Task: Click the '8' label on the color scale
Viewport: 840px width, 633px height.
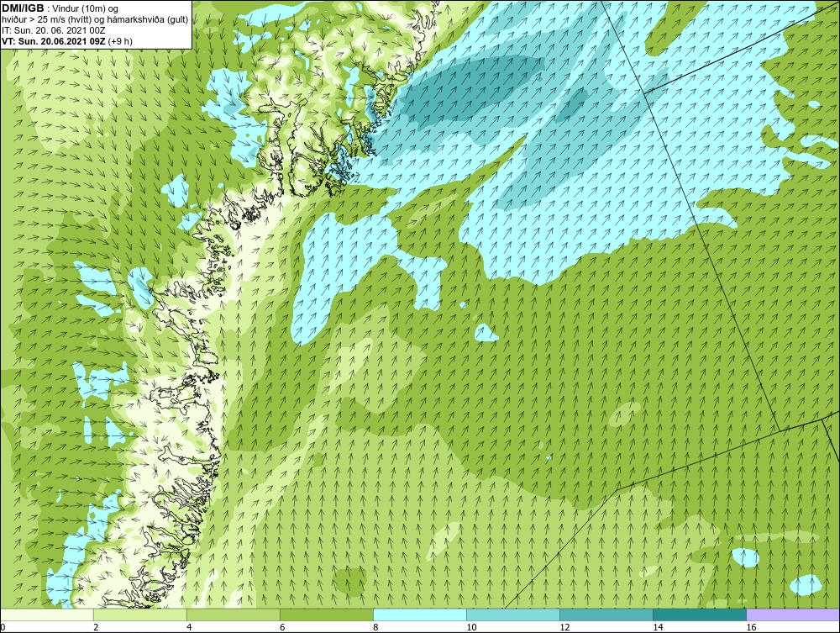Action: click(x=375, y=627)
